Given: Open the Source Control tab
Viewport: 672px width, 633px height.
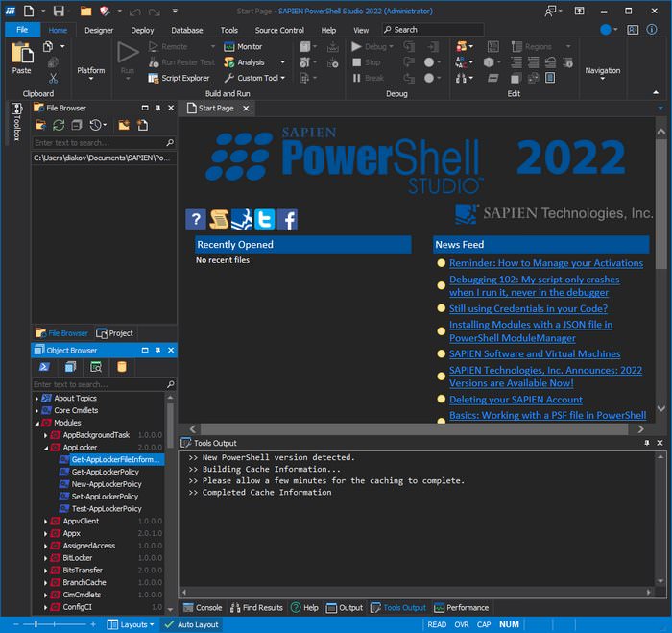Looking at the screenshot, I should click(279, 30).
